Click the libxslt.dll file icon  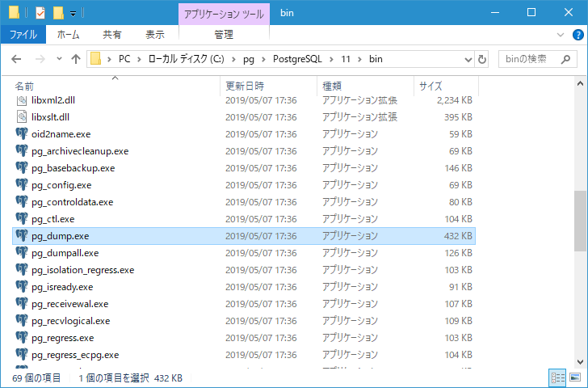pyautogui.click(x=22, y=117)
